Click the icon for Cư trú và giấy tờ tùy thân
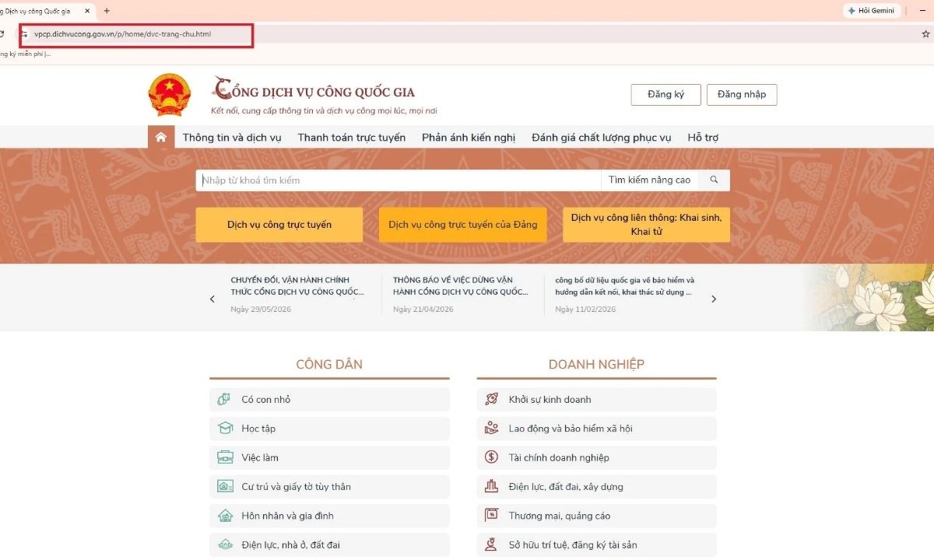 click(225, 487)
